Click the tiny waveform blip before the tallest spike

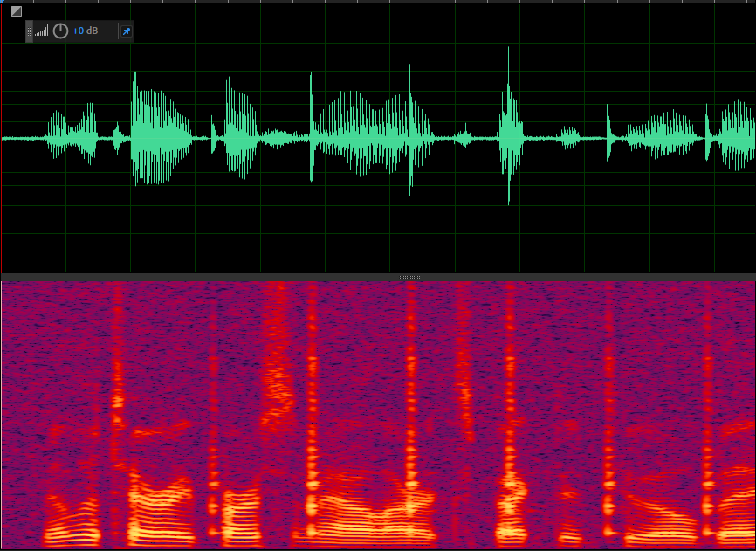pyautogui.click(x=464, y=138)
